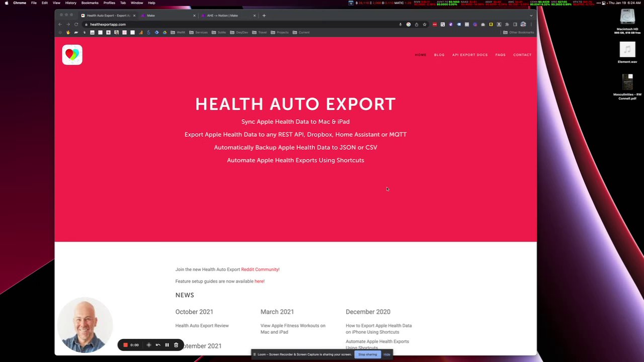Open the Health Auto Export Review article
644x362 pixels.
202,326
